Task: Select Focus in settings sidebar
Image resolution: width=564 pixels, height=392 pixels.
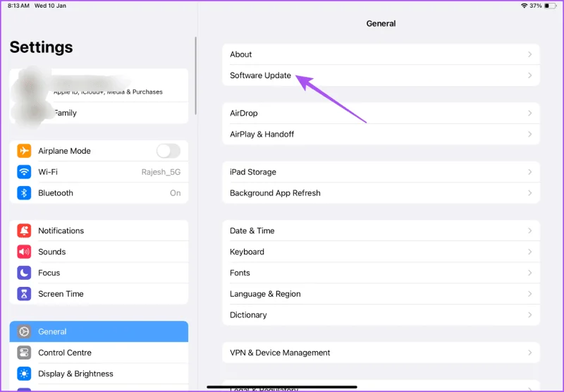Action: (99, 273)
